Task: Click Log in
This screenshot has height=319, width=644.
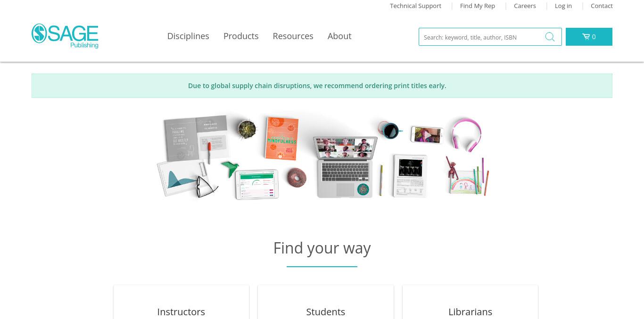Action: point(563,6)
